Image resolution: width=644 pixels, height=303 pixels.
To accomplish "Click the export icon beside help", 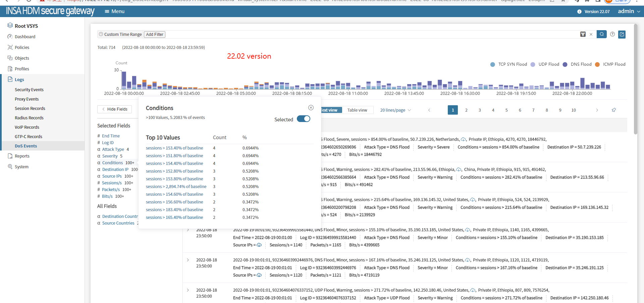I will [x=622, y=34].
